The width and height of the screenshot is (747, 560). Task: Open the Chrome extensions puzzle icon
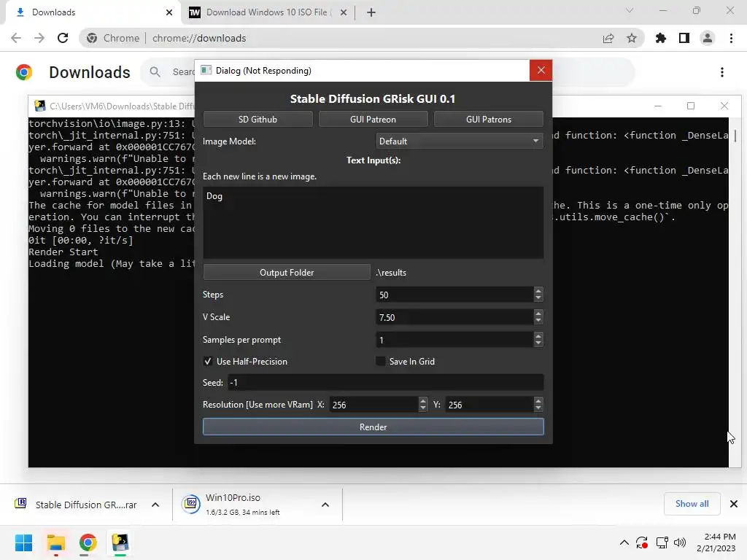click(x=661, y=38)
